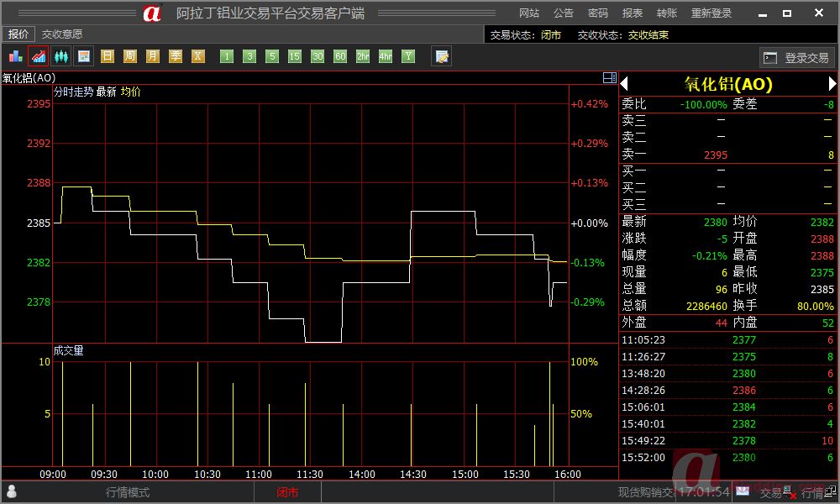840x504 pixels.
Task: Click 行情模式 in the status bar
Action: [128, 492]
